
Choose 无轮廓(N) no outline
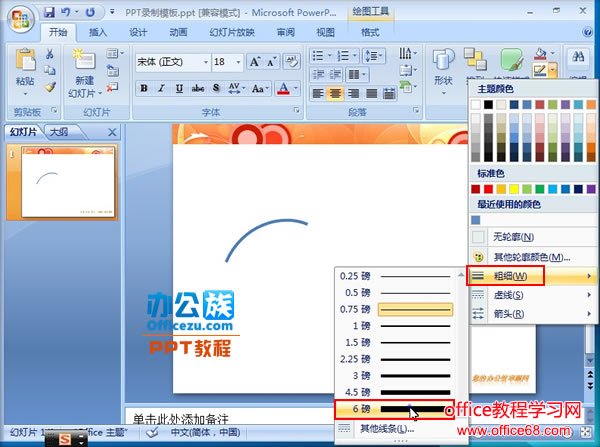[x=532, y=237]
